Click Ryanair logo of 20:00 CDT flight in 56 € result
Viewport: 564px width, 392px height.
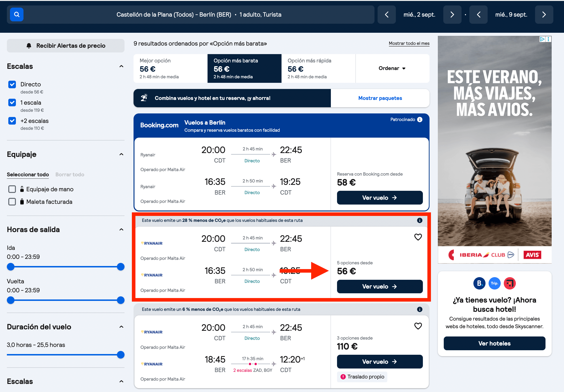(x=152, y=243)
